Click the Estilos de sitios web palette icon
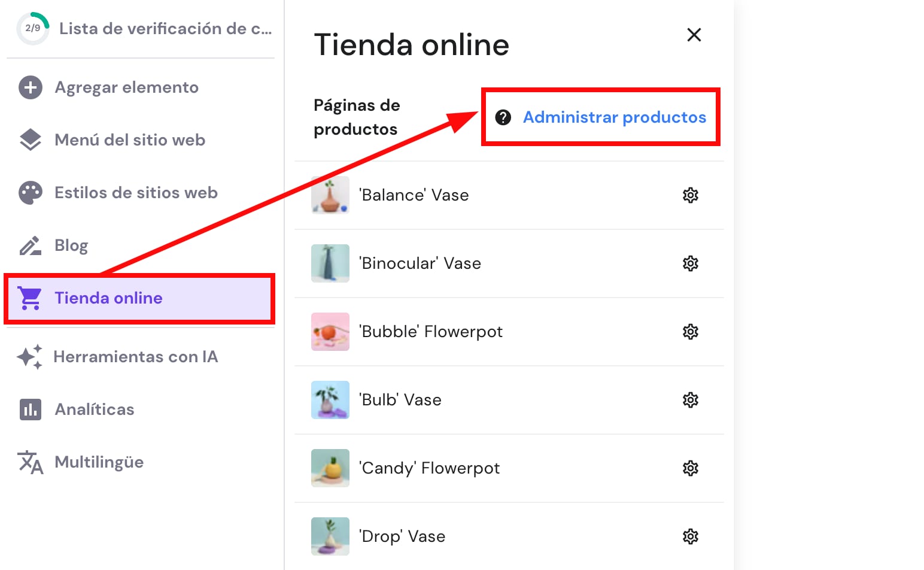Screen dimensions: 924x570 click(x=30, y=192)
